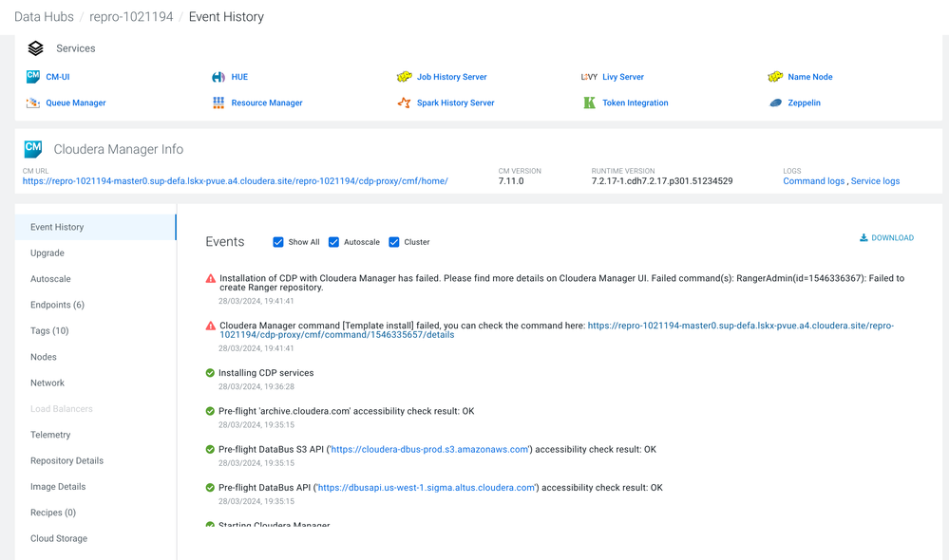Click the download arrow icon
Image resolution: width=949 pixels, height=560 pixels.
864,237
